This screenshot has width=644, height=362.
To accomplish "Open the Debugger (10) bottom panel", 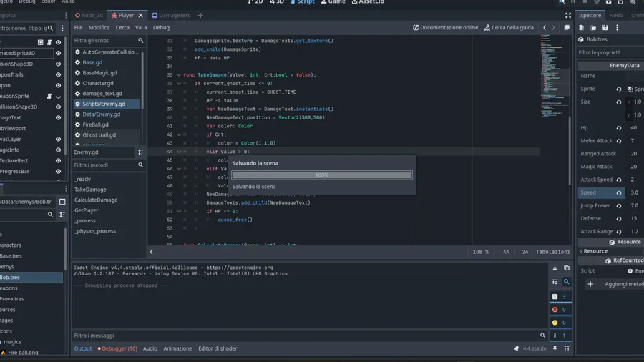I will click(x=117, y=348).
